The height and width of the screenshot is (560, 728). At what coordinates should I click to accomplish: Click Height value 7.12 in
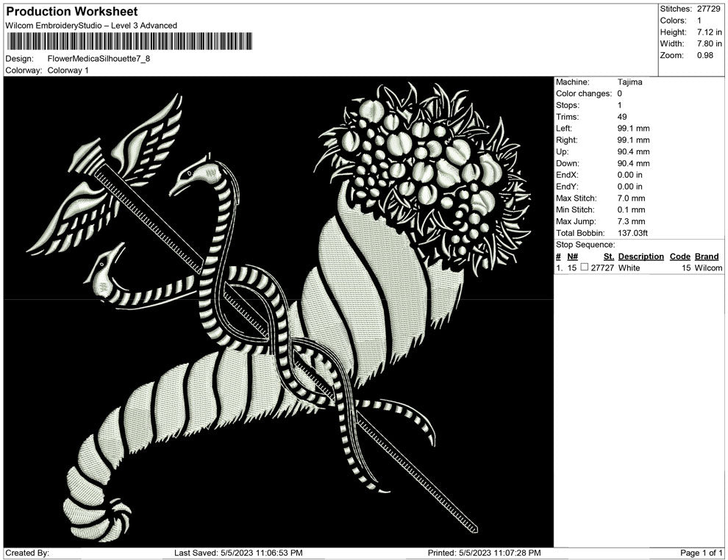coord(710,32)
